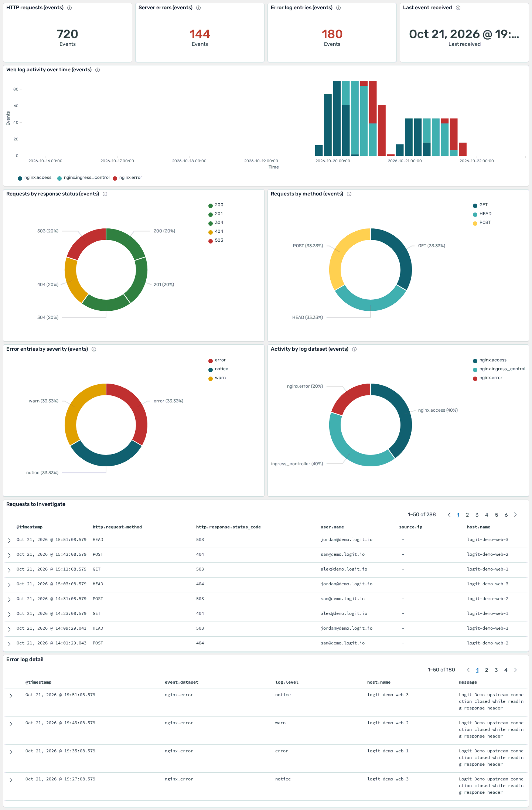Go to next page of Error log detail

[516, 670]
